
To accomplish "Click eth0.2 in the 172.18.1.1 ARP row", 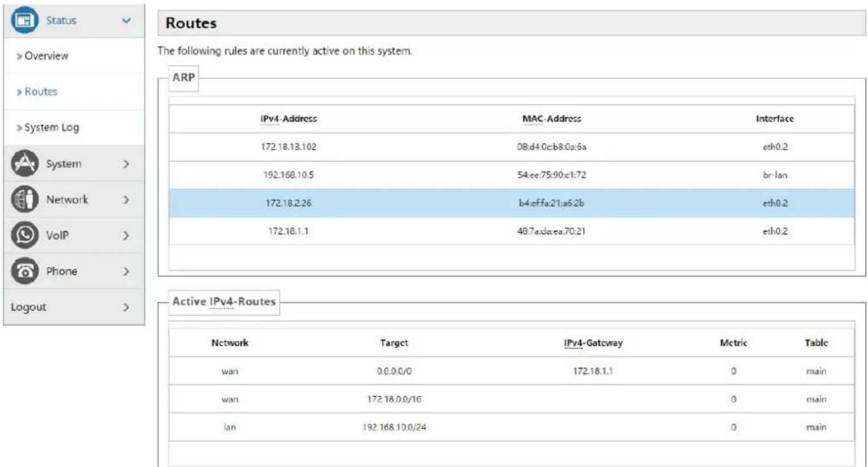I will [x=775, y=231].
